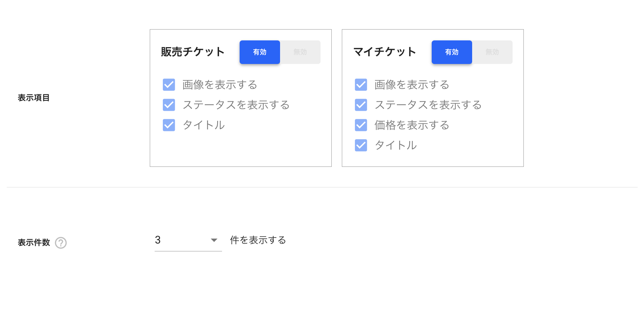Screen dimensions: 644x309
Task: Select 有効 button for 販売チケット
Action: [260, 52]
